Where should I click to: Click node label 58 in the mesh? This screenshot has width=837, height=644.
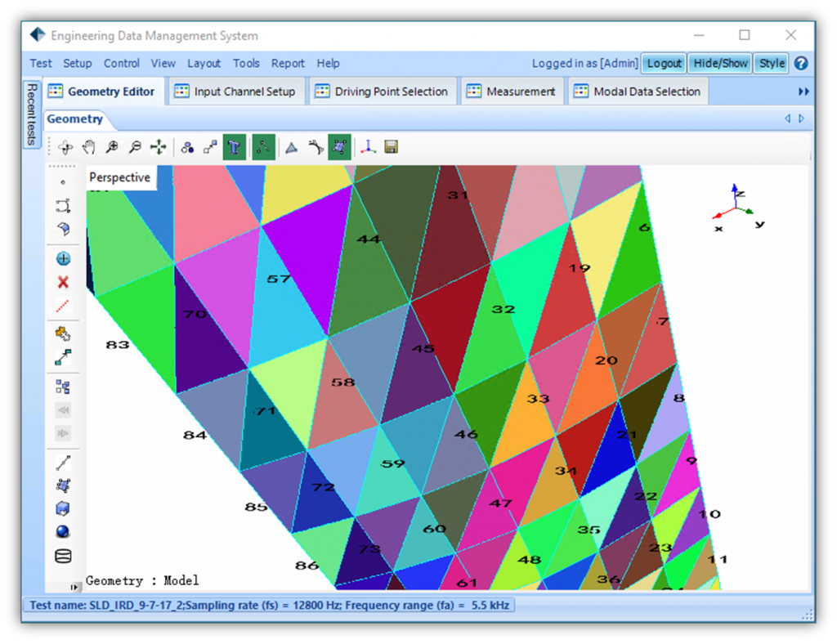point(342,382)
